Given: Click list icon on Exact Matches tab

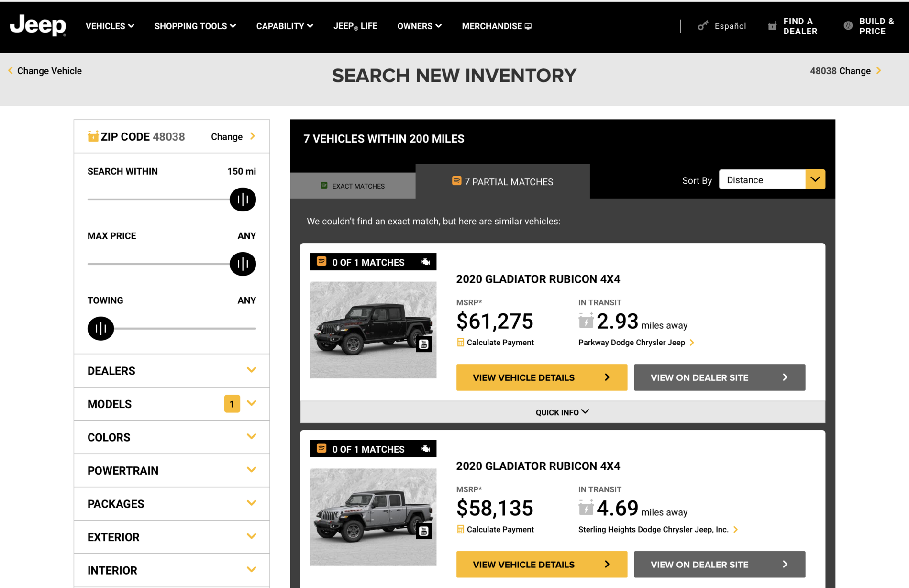Looking at the screenshot, I should [324, 185].
